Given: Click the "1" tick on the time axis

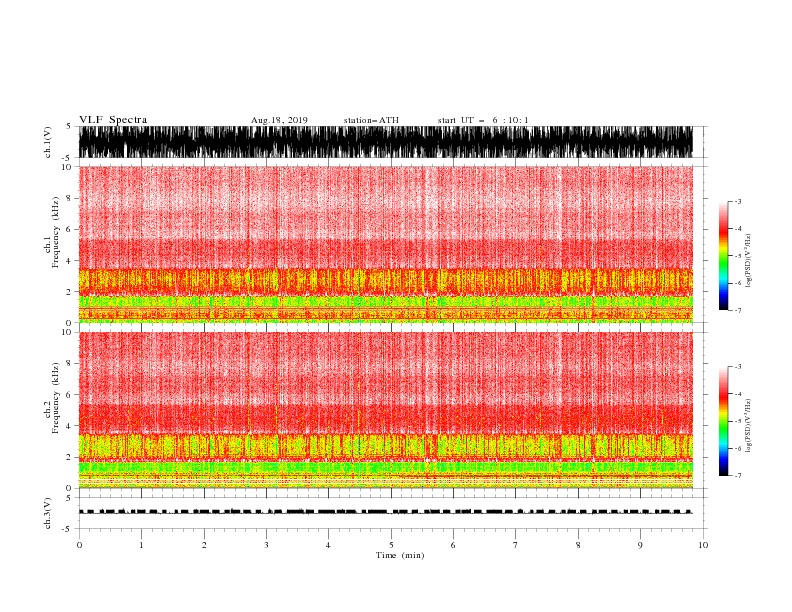Looking at the screenshot, I should (141, 545).
